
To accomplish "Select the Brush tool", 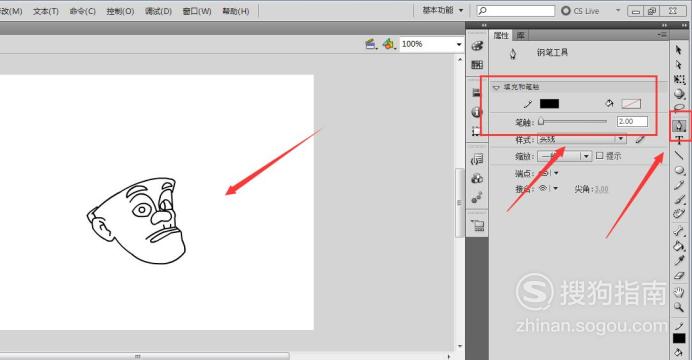I will coord(679,200).
